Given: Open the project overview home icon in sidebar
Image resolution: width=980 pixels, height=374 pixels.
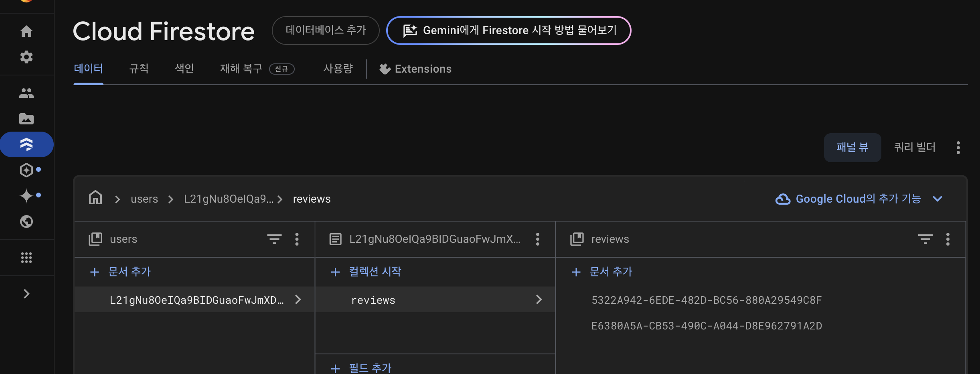Looking at the screenshot, I should click(x=26, y=31).
